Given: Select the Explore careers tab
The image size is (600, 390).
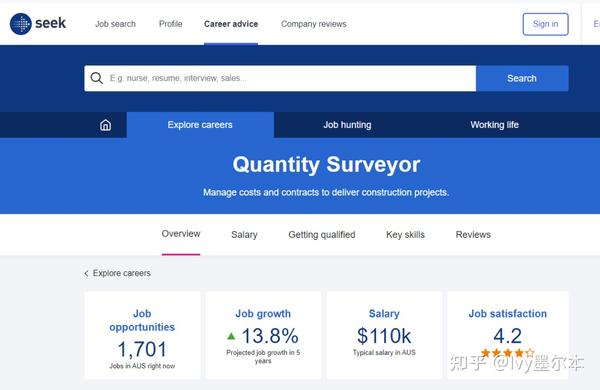Looking at the screenshot, I should tap(200, 125).
